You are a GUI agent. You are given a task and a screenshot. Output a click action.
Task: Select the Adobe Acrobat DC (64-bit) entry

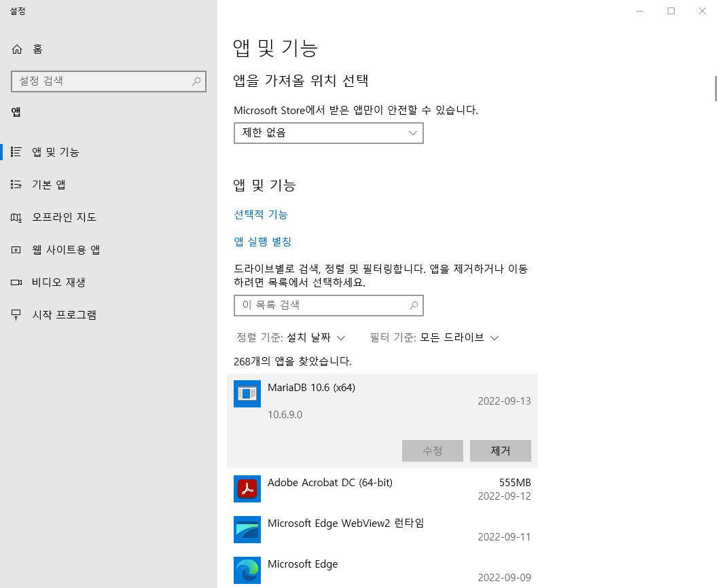click(382, 489)
